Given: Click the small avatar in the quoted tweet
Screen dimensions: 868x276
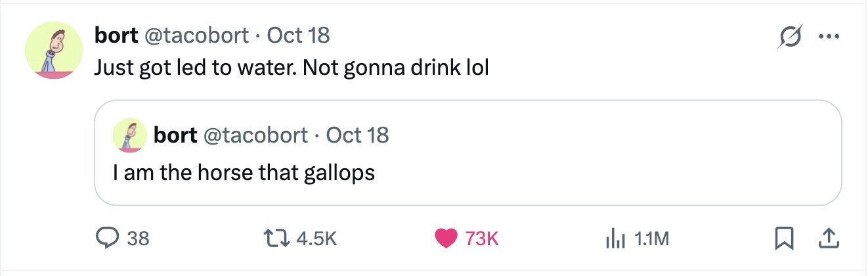Looking at the screenshot, I should point(130,135).
